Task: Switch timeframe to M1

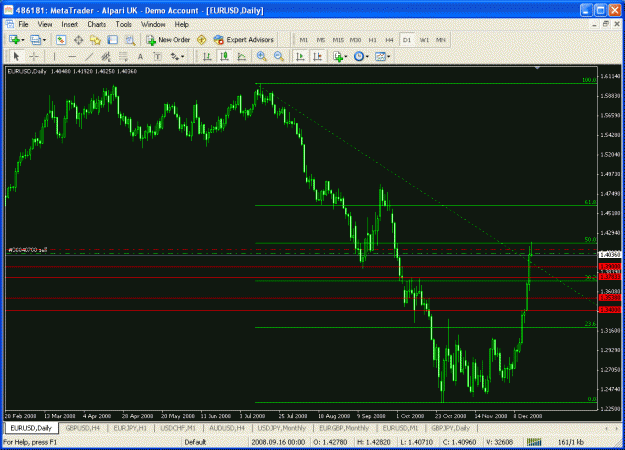Action: point(303,40)
